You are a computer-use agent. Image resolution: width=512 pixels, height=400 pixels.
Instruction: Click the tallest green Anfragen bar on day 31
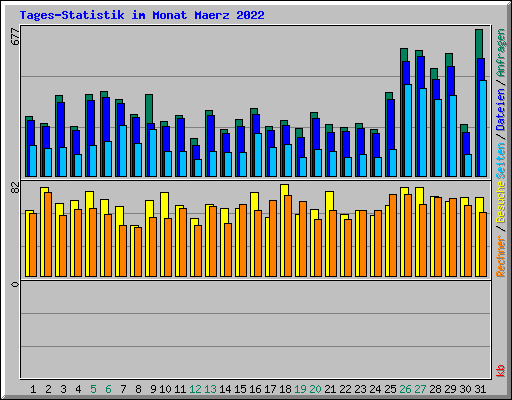[479, 44]
